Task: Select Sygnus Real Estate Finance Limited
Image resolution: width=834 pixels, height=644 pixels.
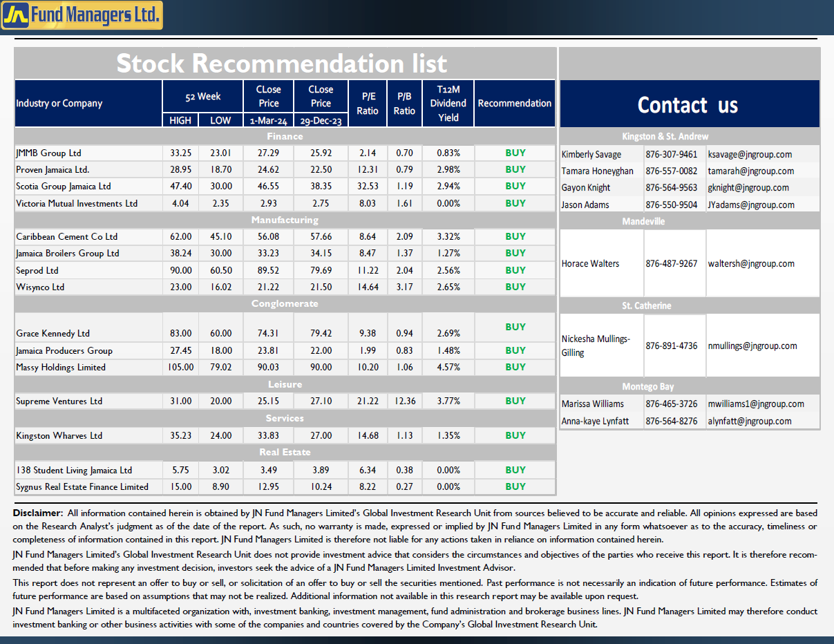Action: point(82,486)
